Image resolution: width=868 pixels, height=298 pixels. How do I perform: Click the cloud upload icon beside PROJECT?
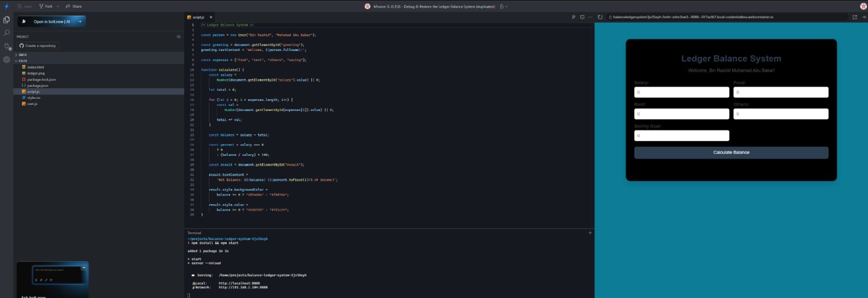[x=178, y=37]
